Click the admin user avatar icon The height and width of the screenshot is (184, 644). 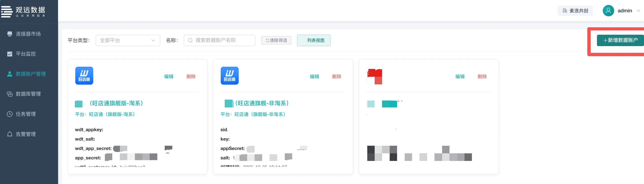608,11
